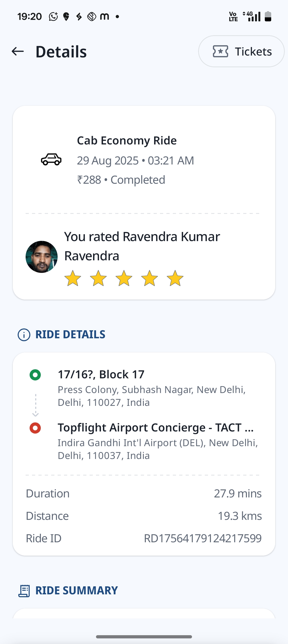Tap the green pickup location marker
The height and width of the screenshot is (644, 288).
35,375
